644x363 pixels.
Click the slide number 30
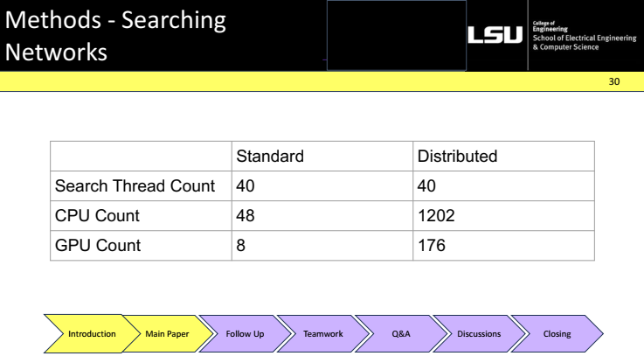[614, 81]
